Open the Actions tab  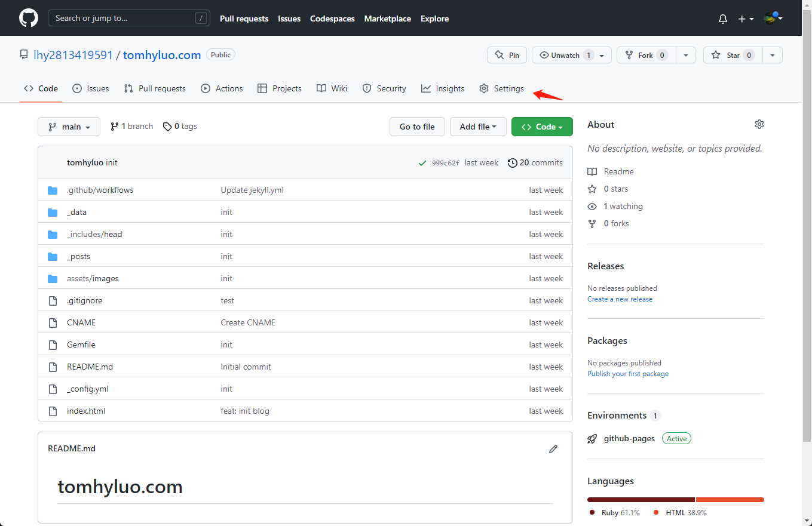click(222, 88)
